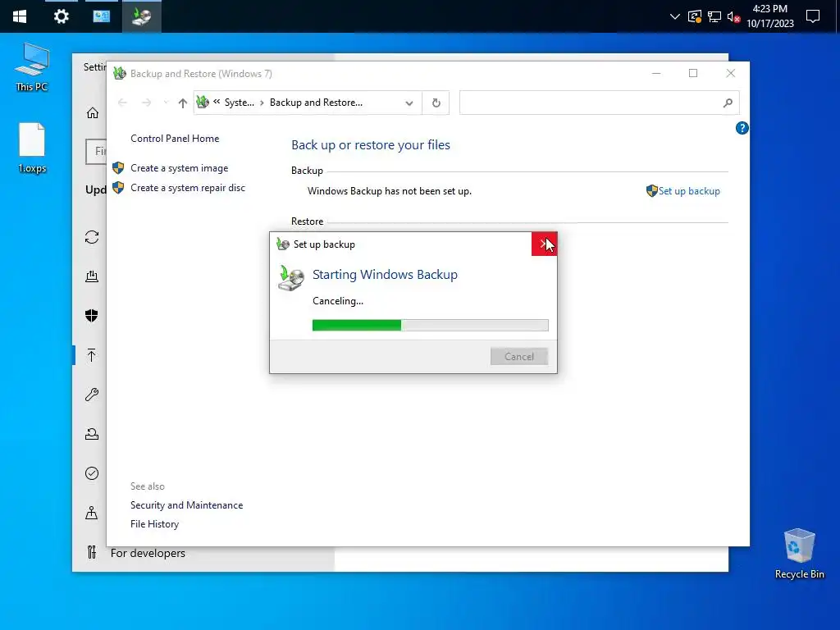Click the search magnifier icon
840x630 pixels.
pyautogui.click(x=728, y=103)
